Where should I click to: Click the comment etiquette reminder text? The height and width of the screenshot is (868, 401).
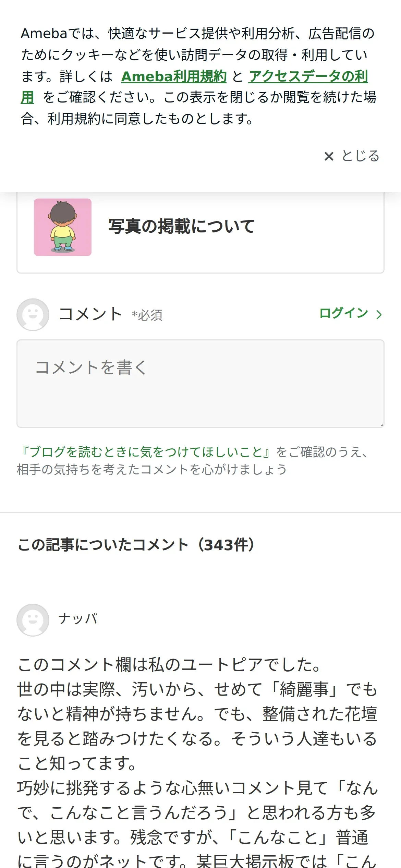pos(192,460)
